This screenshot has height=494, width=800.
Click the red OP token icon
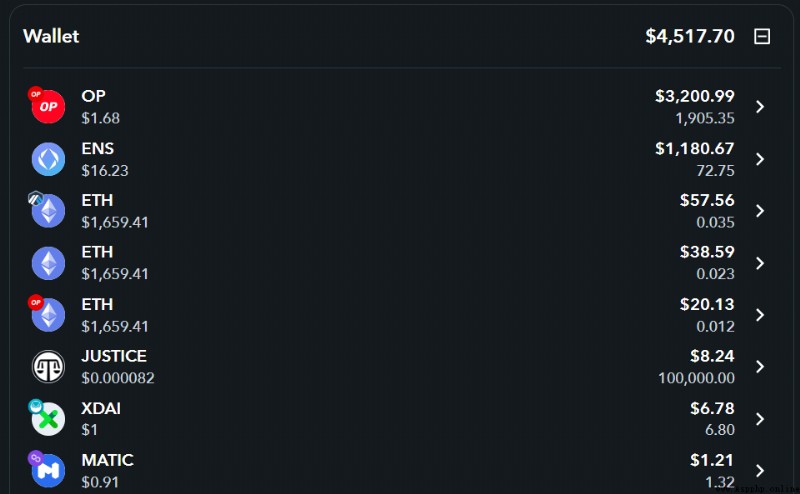pos(48,106)
